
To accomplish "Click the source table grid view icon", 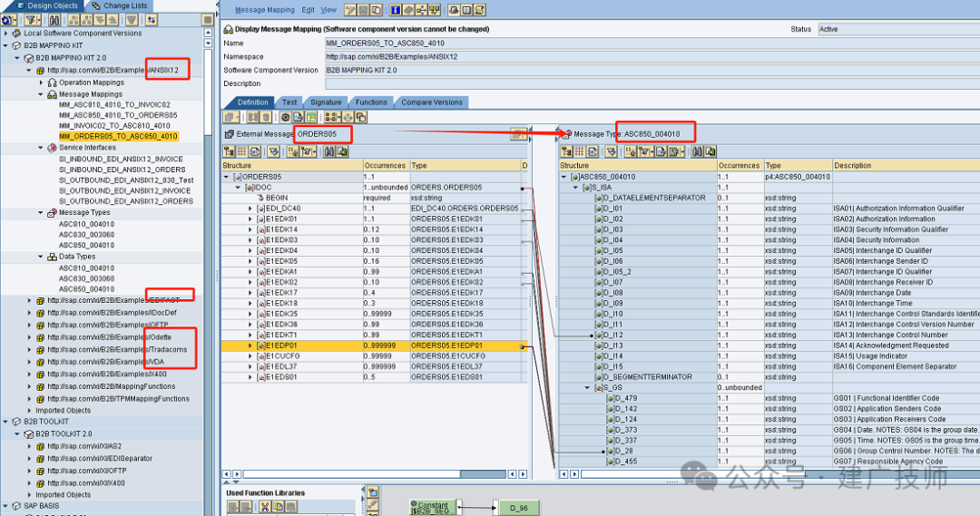I will [242, 151].
